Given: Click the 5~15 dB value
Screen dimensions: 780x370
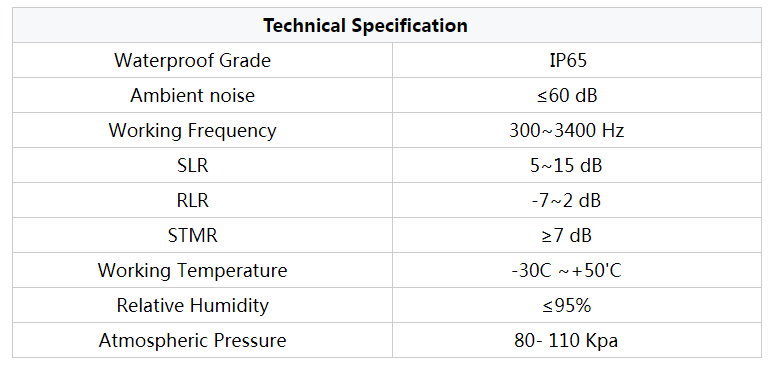Looking at the screenshot, I should (567, 165).
